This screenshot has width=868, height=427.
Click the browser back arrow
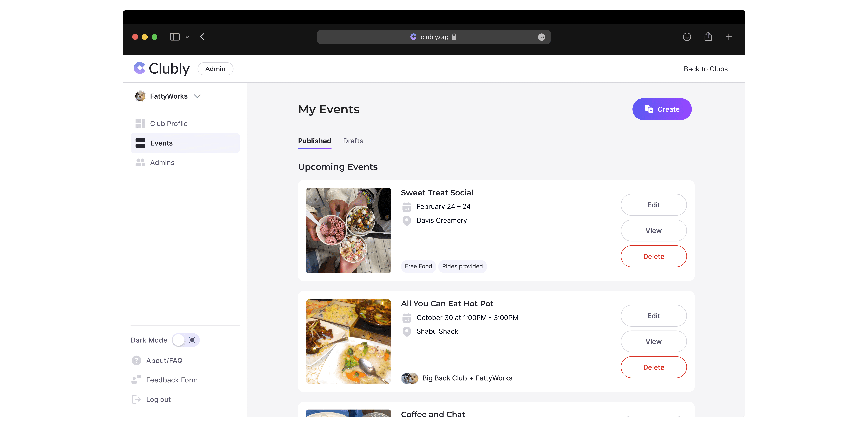click(x=202, y=37)
